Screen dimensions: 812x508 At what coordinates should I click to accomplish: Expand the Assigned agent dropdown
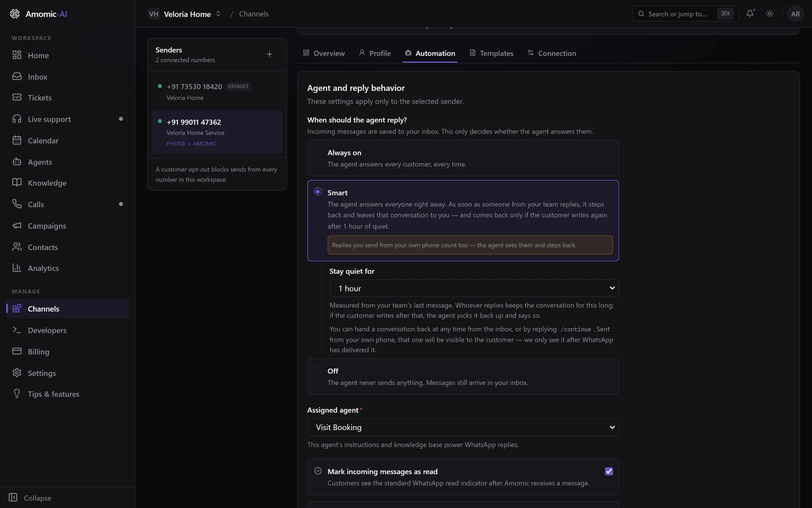tap(463, 427)
